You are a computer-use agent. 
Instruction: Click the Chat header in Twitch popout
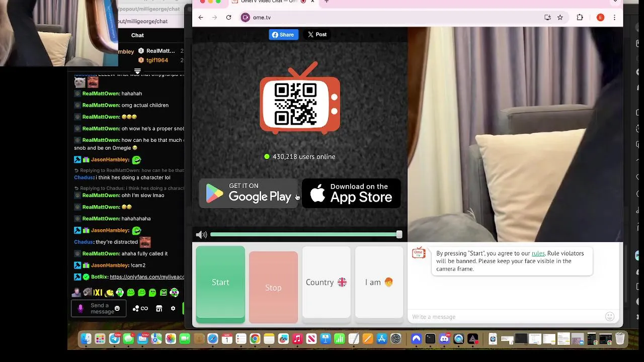click(137, 35)
